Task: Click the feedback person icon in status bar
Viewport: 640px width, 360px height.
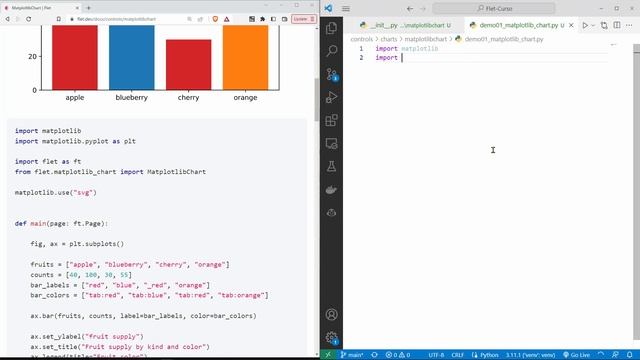Action: 616,355
